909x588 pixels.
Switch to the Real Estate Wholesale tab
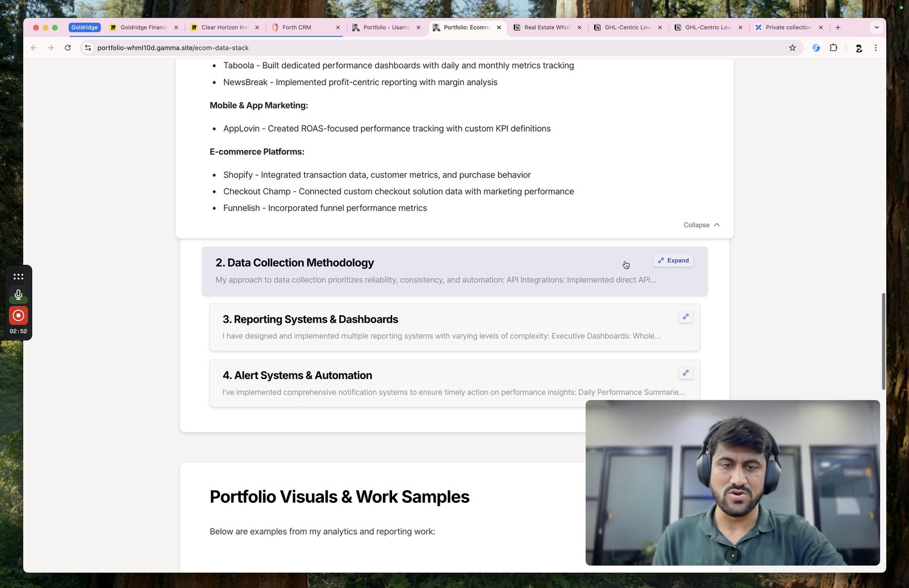click(x=547, y=27)
